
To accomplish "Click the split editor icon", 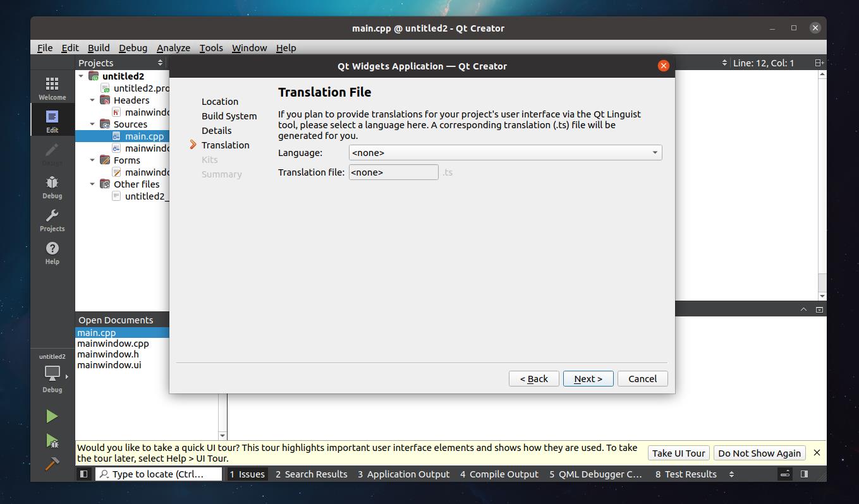I will [x=819, y=63].
